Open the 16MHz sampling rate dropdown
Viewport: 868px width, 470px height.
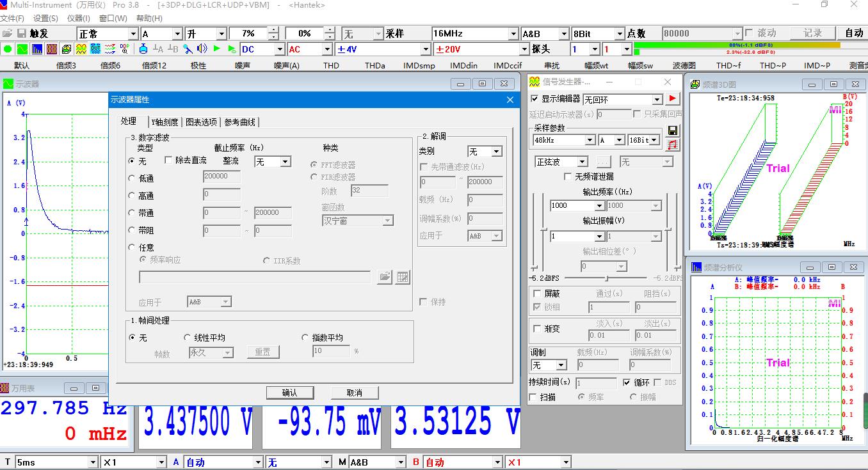click(513, 33)
